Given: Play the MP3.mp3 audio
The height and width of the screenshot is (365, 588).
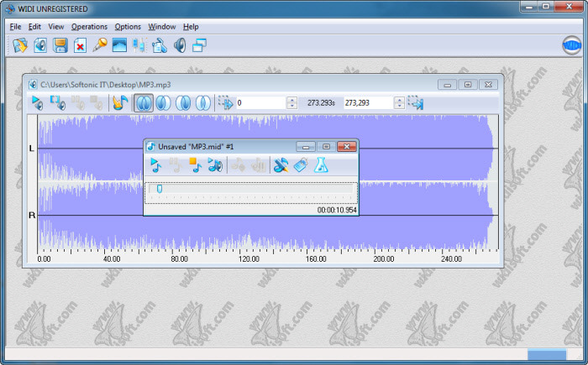Looking at the screenshot, I should click(37, 102).
